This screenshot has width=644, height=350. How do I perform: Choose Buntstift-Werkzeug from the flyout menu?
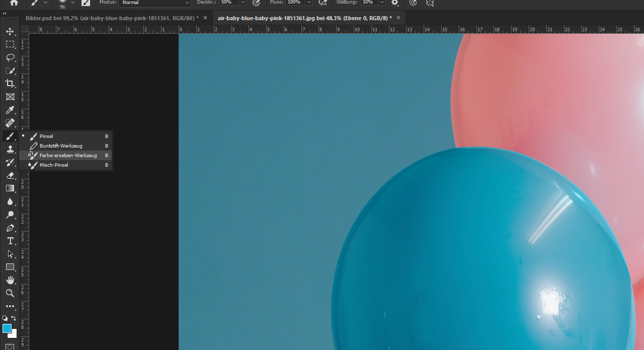click(x=65, y=146)
